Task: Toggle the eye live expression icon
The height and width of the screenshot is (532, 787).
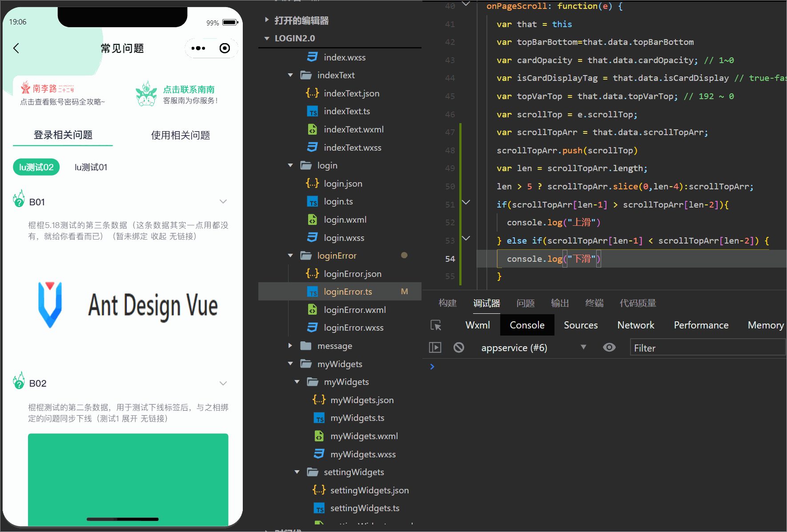Action: point(609,348)
